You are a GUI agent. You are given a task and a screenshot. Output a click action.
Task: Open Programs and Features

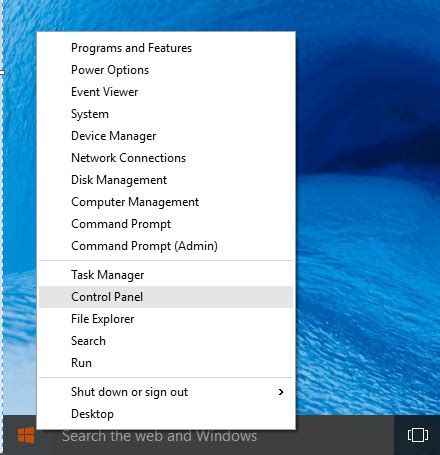click(x=166, y=48)
